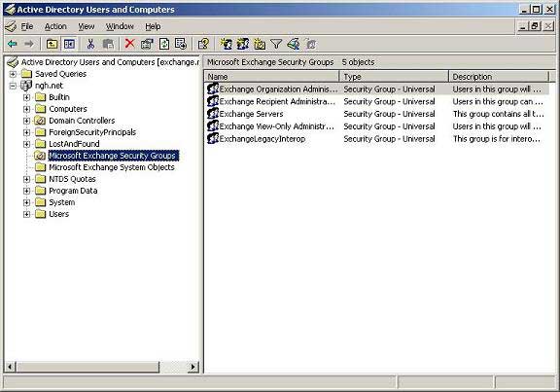
Task: Click the tree pane horizontal scrollbar thumb
Action: (87, 367)
